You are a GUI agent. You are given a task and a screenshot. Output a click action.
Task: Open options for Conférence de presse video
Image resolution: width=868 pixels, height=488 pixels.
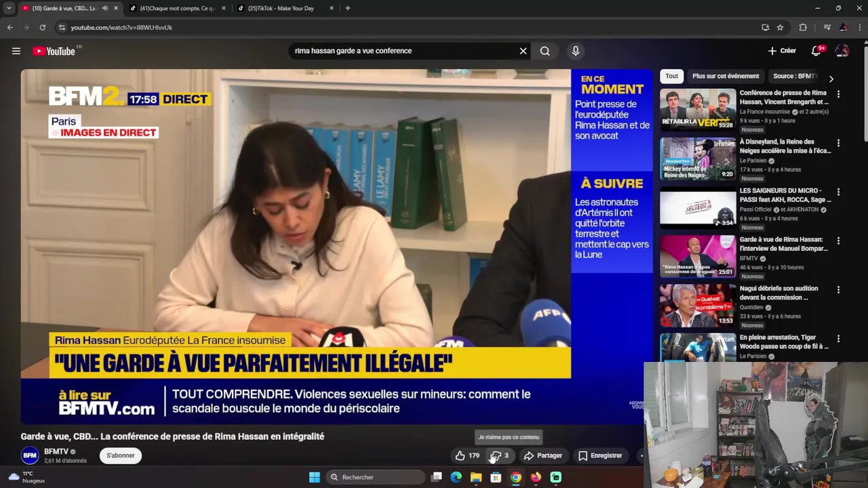(838, 94)
